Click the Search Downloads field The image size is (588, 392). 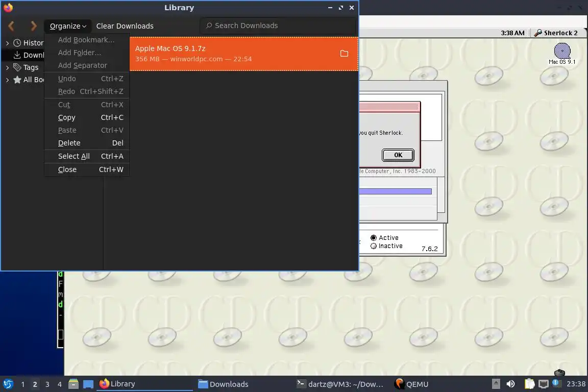click(278, 26)
